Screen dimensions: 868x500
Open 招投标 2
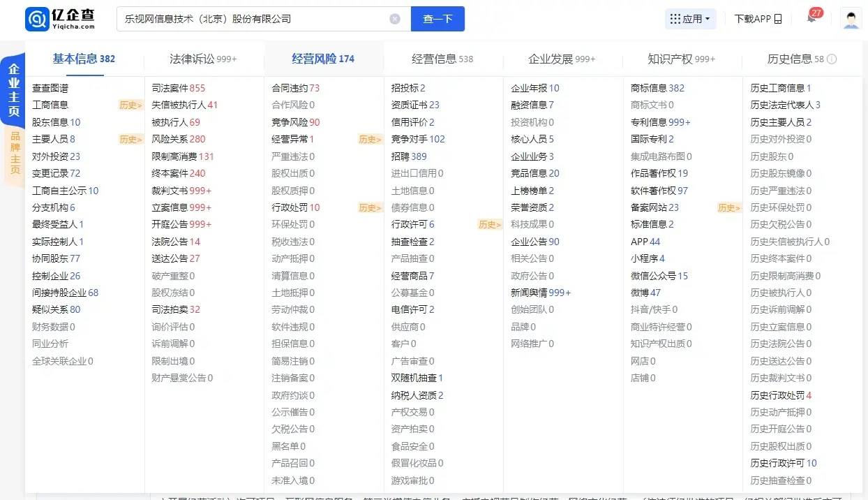(408, 88)
